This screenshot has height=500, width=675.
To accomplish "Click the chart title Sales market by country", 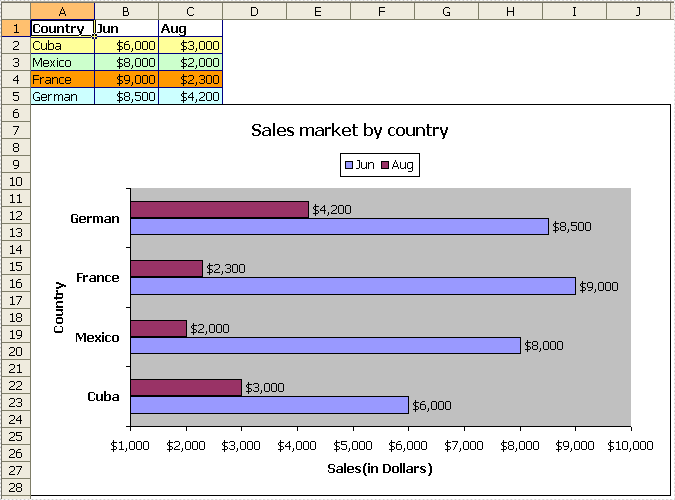I will (x=350, y=130).
